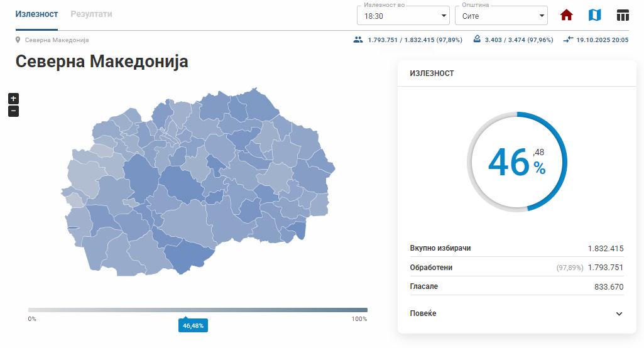Open the "Излезност во" 18:30 time dropdown
The width and height of the screenshot is (644, 348).
(x=403, y=16)
